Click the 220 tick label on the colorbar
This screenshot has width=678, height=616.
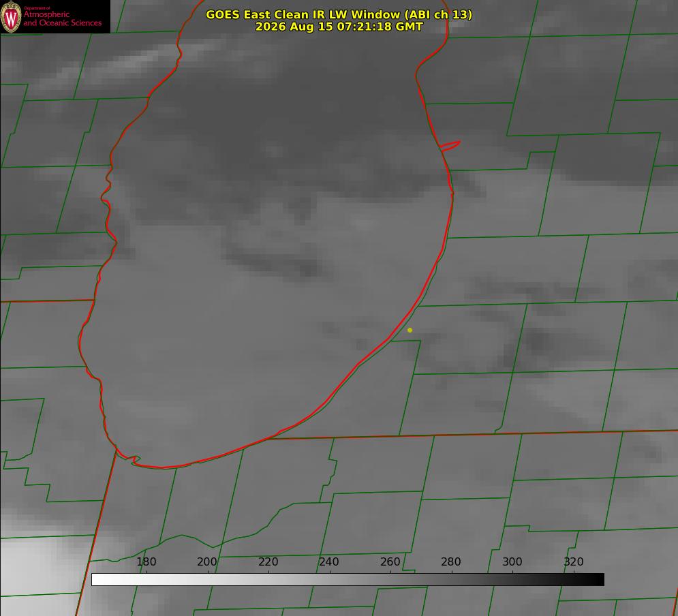(x=268, y=561)
